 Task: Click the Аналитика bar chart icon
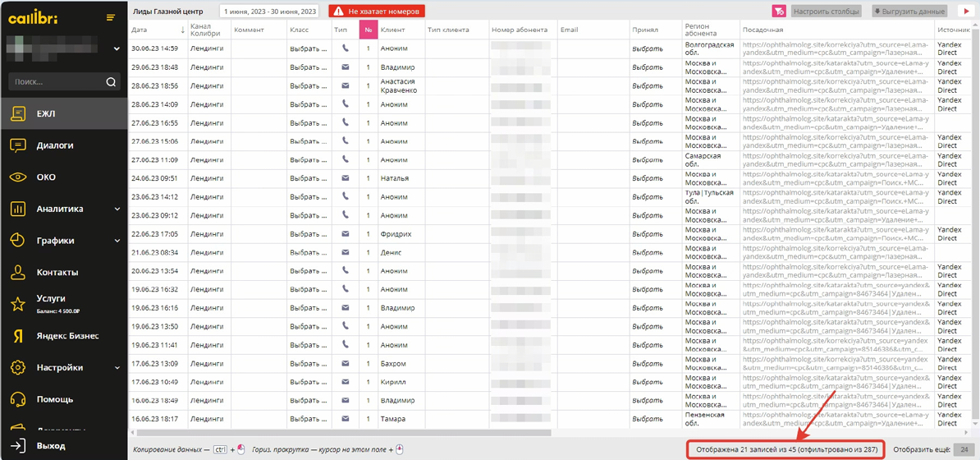click(18, 209)
